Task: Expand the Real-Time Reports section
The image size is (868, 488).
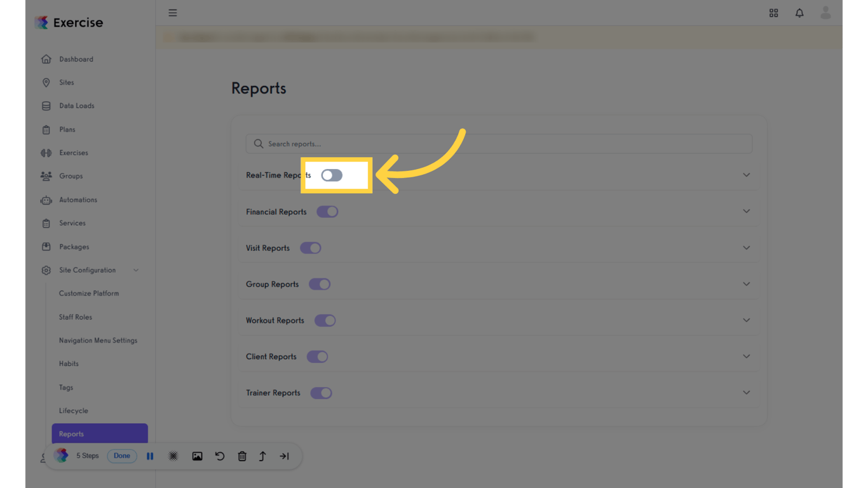Action: point(746,175)
